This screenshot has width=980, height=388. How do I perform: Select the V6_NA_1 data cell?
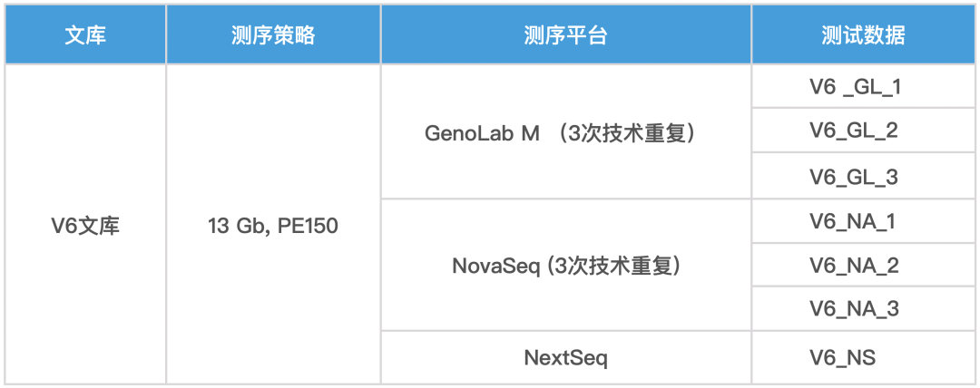854,222
